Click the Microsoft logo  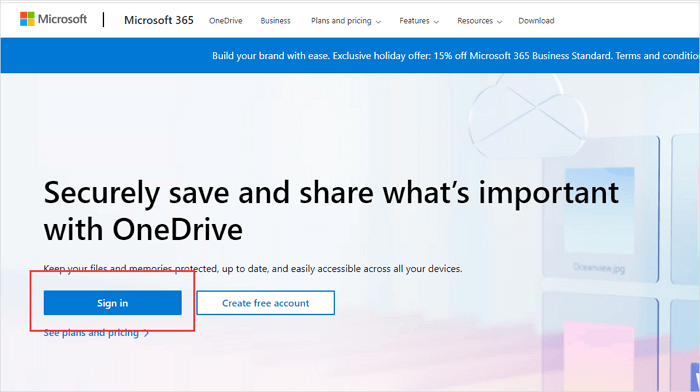pyautogui.click(x=54, y=19)
